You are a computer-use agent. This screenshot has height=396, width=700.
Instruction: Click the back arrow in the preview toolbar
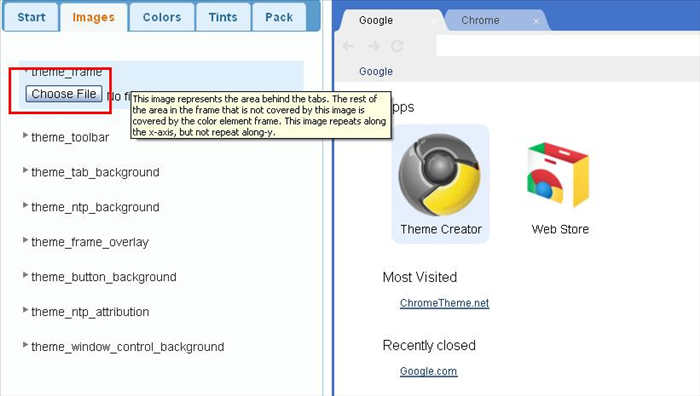tap(349, 46)
